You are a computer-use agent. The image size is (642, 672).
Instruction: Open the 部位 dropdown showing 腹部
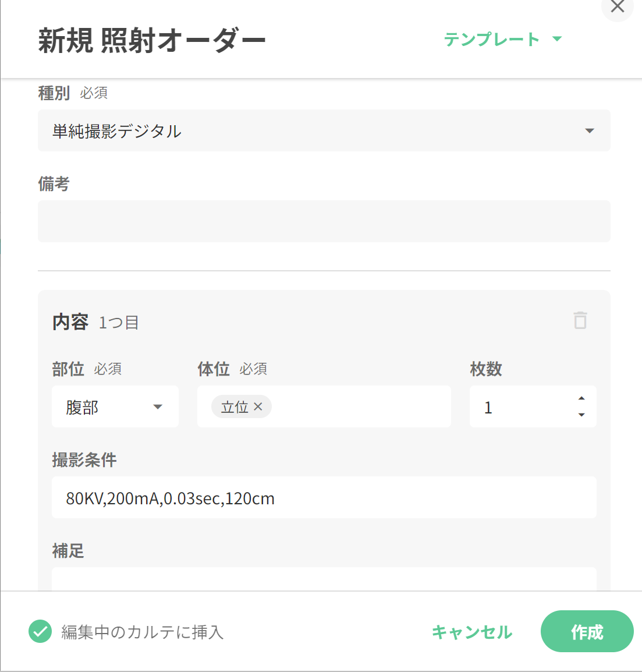[x=115, y=406]
